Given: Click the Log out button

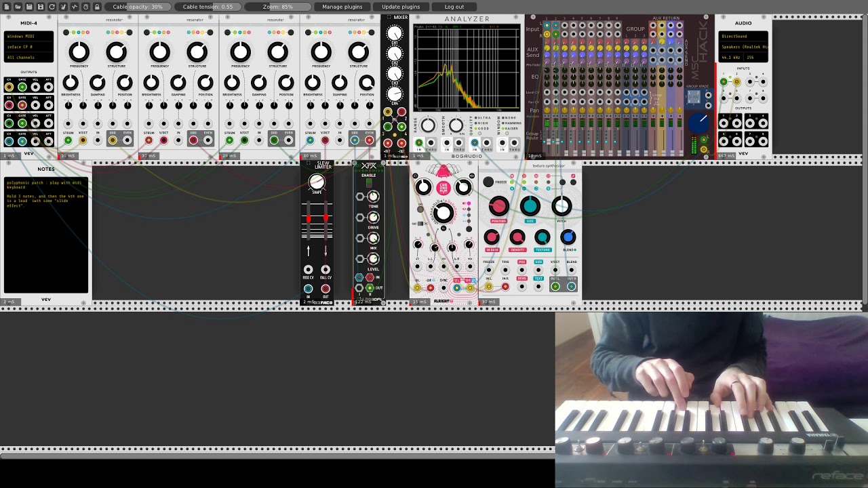Looking at the screenshot, I should click(454, 7).
